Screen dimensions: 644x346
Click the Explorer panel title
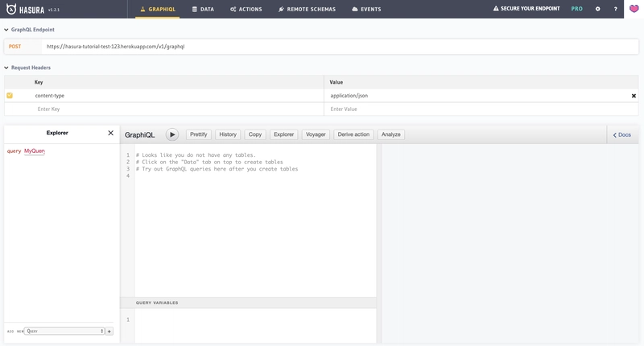coord(57,133)
